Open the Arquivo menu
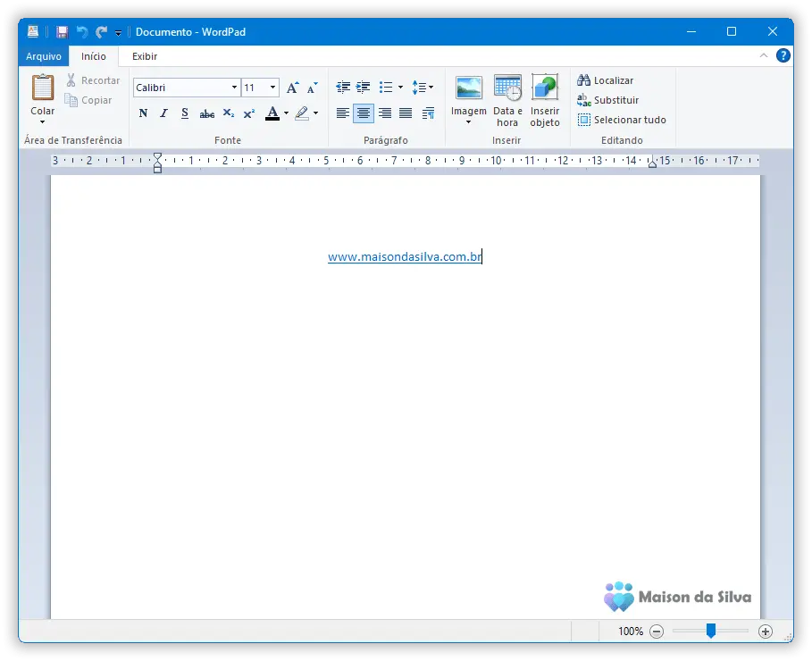This screenshot has width=812, height=661. 43,56
